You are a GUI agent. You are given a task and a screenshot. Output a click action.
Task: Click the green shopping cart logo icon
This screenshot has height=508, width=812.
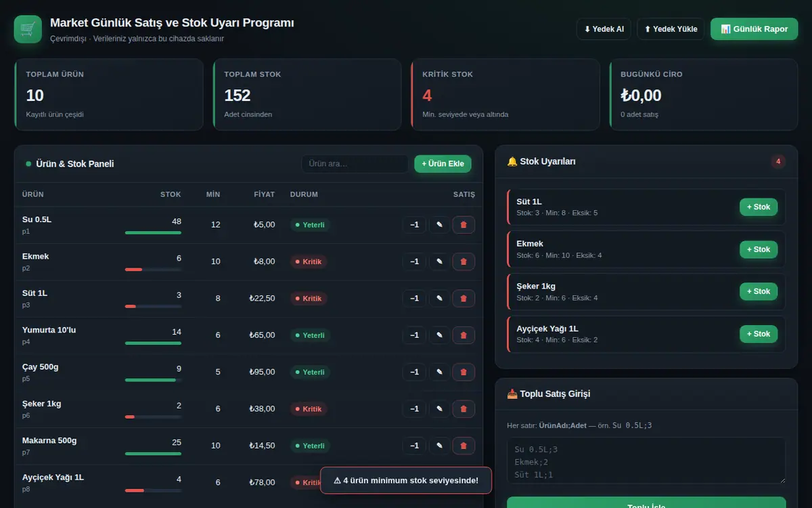tap(28, 29)
